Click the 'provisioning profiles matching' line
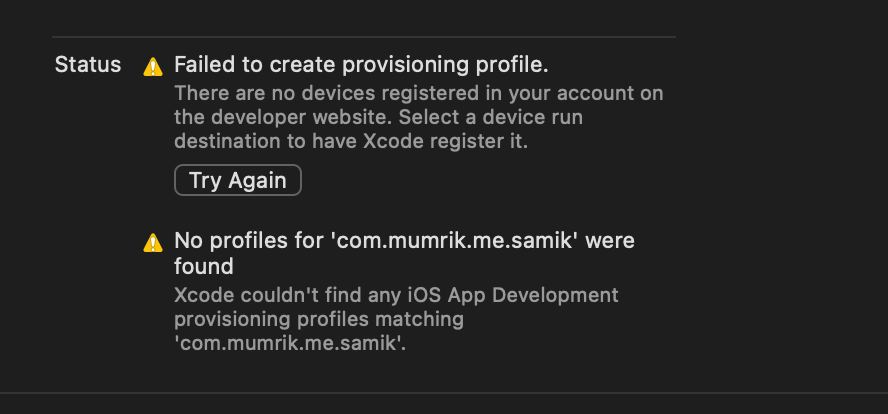Image resolution: width=888 pixels, height=414 pixels. [319, 319]
